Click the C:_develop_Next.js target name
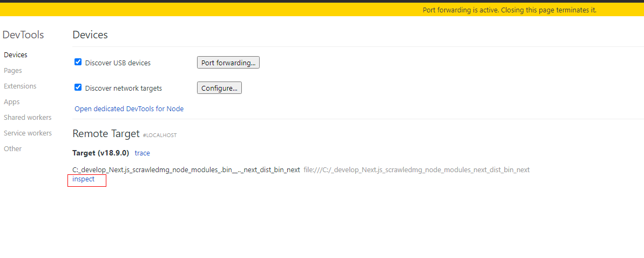 click(186, 169)
